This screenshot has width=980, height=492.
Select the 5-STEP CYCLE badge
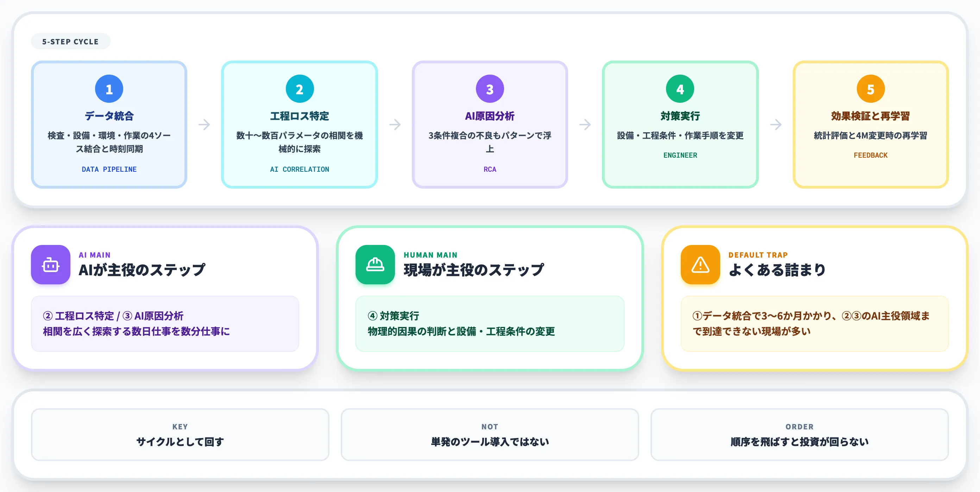[x=70, y=42]
